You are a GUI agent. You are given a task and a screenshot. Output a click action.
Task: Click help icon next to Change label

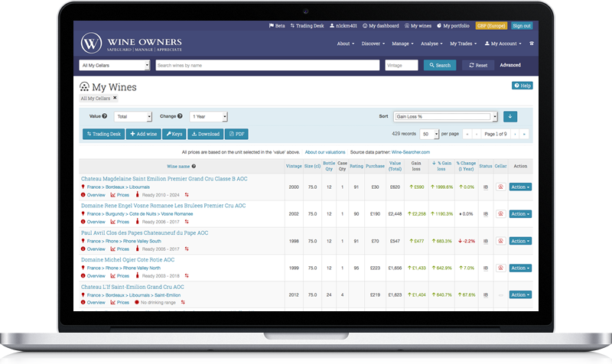tap(179, 116)
